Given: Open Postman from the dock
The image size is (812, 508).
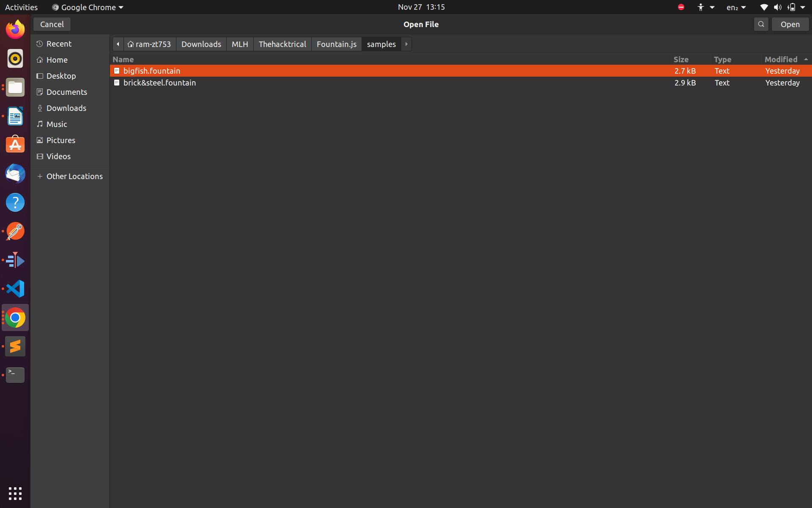Looking at the screenshot, I should pos(15,231).
